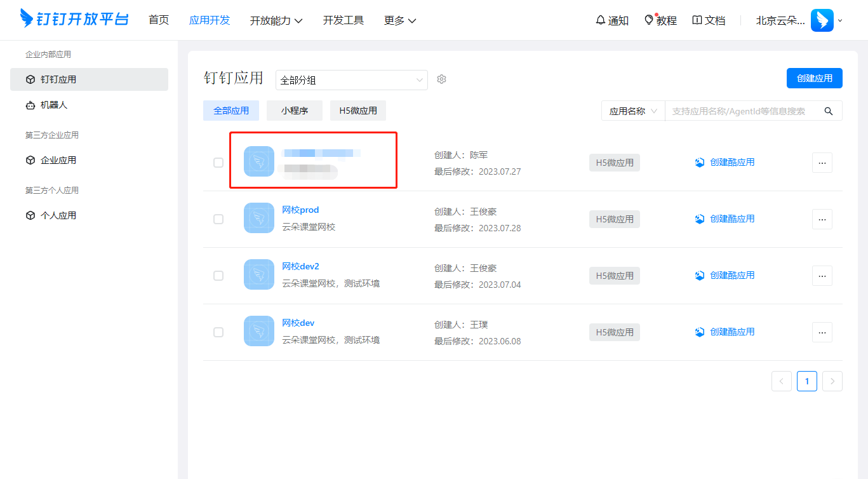Expand the 全部分组 group dropdown
Viewport: 868px width, 479px height.
point(351,80)
